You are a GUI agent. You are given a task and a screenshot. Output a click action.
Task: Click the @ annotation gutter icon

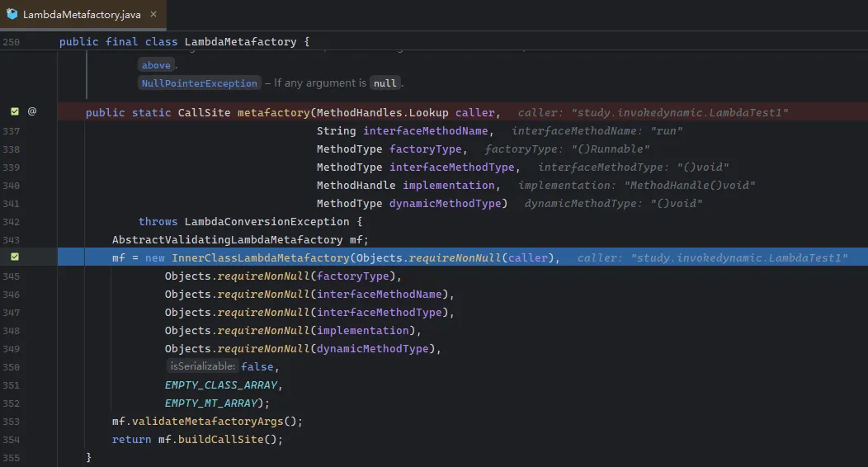tap(32, 111)
